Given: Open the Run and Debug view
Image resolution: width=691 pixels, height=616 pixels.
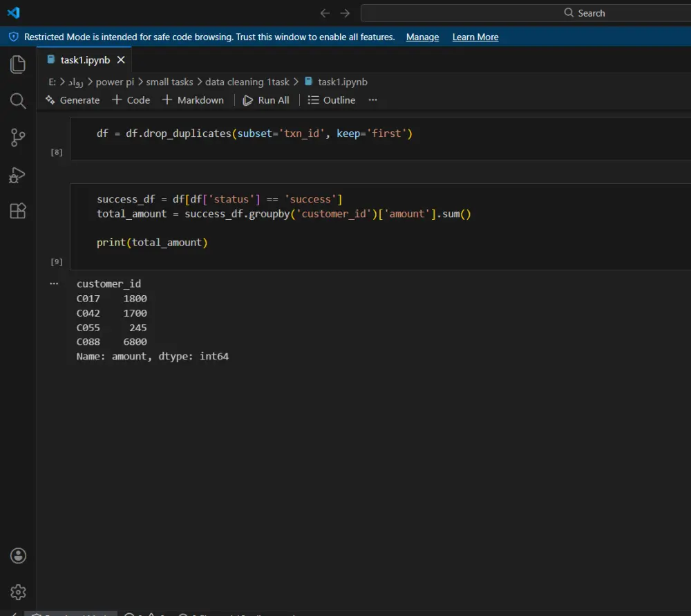Looking at the screenshot, I should tap(17, 174).
